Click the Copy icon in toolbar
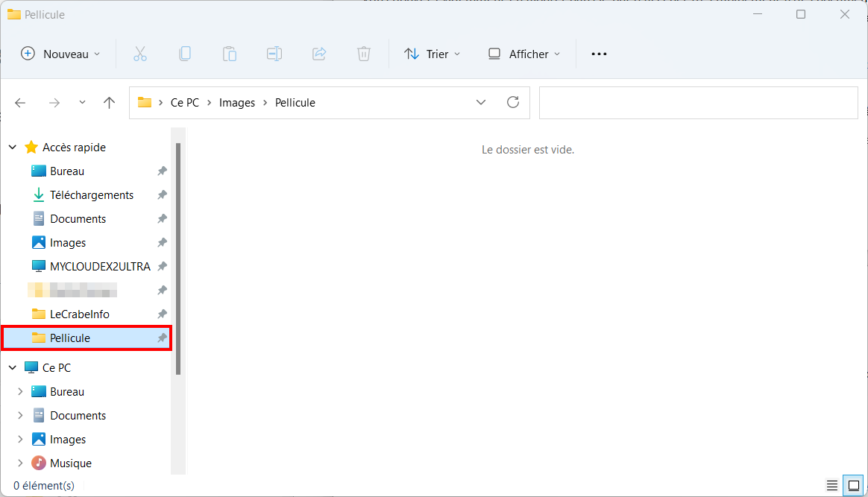The height and width of the screenshot is (497, 868). (185, 54)
